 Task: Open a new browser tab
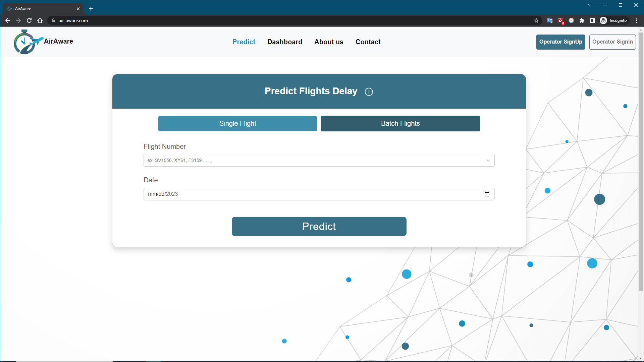91,9
